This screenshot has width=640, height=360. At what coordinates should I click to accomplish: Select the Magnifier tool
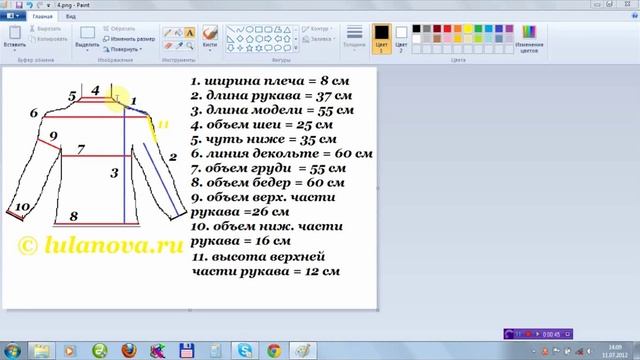[189, 46]
